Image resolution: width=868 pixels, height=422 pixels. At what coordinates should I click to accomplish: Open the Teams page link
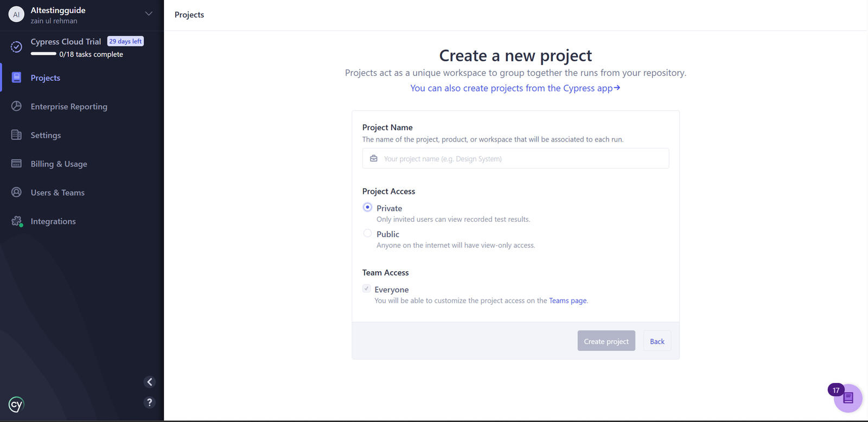click(x=567, y=300)
